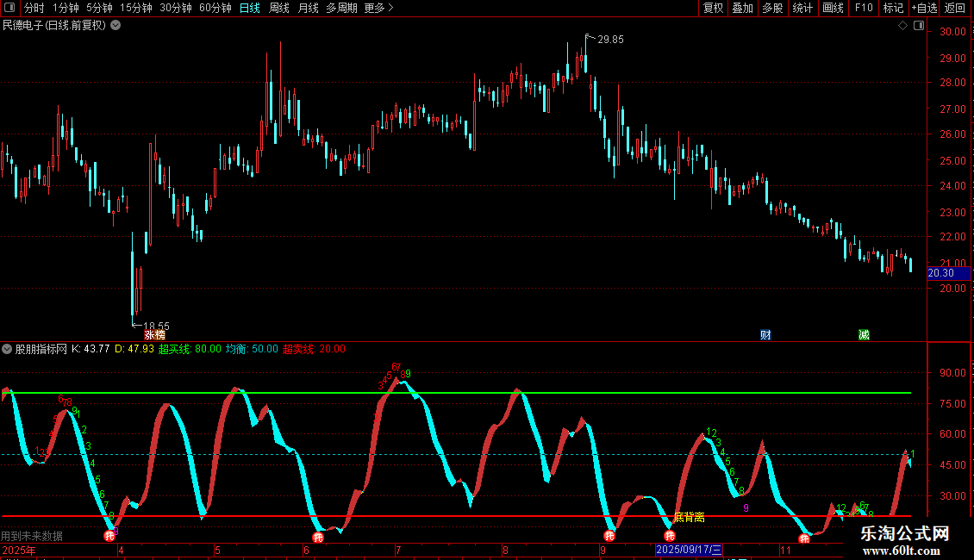Click the 20.30 current price tag
Screen dimensions: 974x560
(x=940, y=273)
